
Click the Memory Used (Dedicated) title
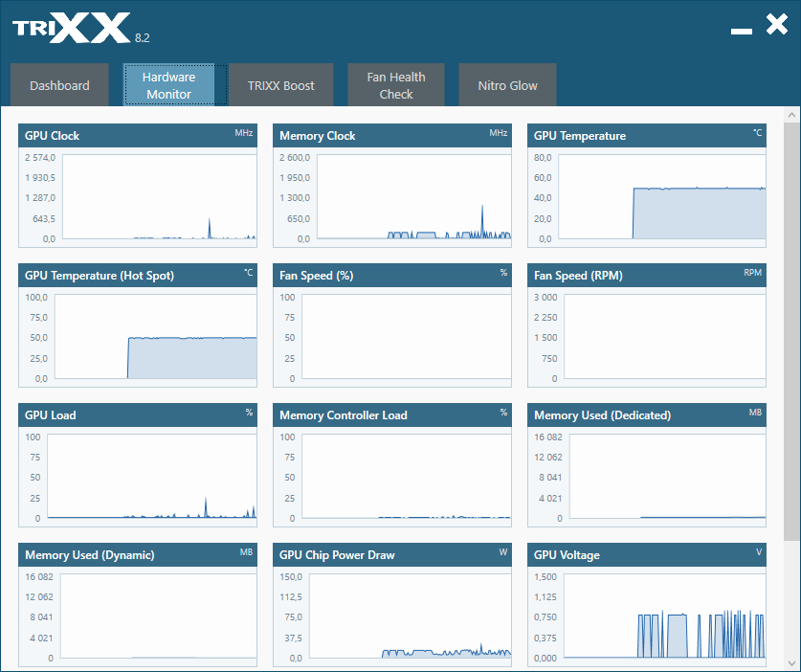click(602, 414)
